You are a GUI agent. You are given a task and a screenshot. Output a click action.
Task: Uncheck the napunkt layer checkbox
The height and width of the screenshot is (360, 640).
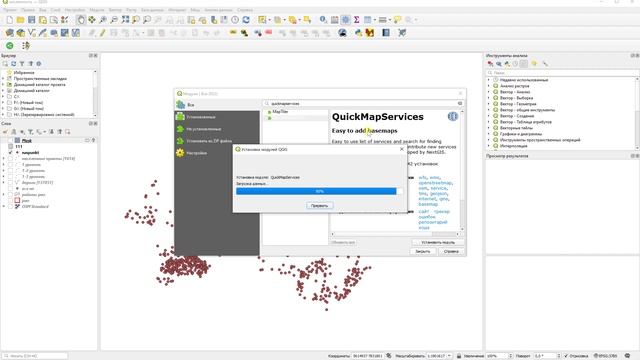pyautogui.click(x=11, y=152)
